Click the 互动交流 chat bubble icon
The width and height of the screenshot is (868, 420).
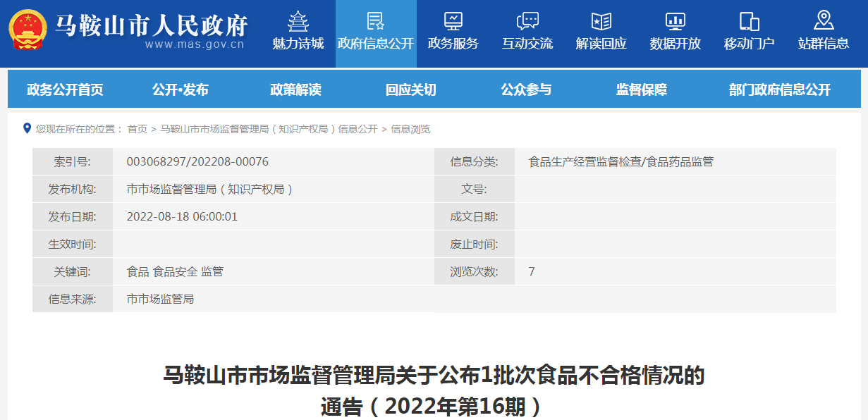pyautogui.click(x=527, y=21)
